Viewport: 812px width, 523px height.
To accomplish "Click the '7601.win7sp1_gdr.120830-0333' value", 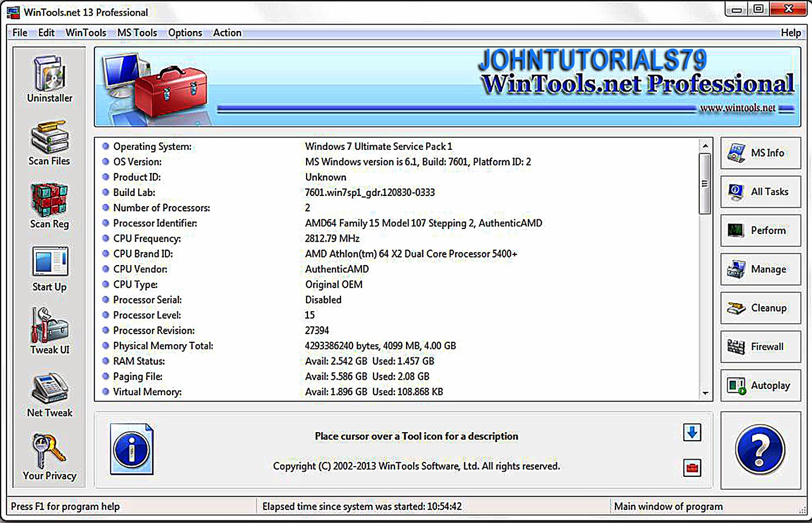I will [x=370, y=192].
